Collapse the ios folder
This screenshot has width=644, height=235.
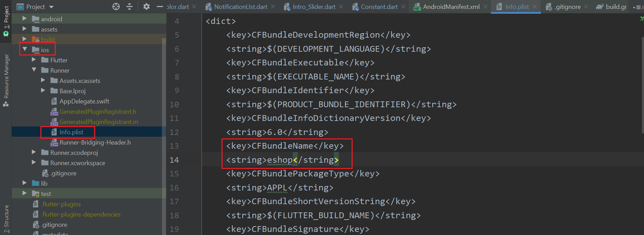tap(25, 49)
